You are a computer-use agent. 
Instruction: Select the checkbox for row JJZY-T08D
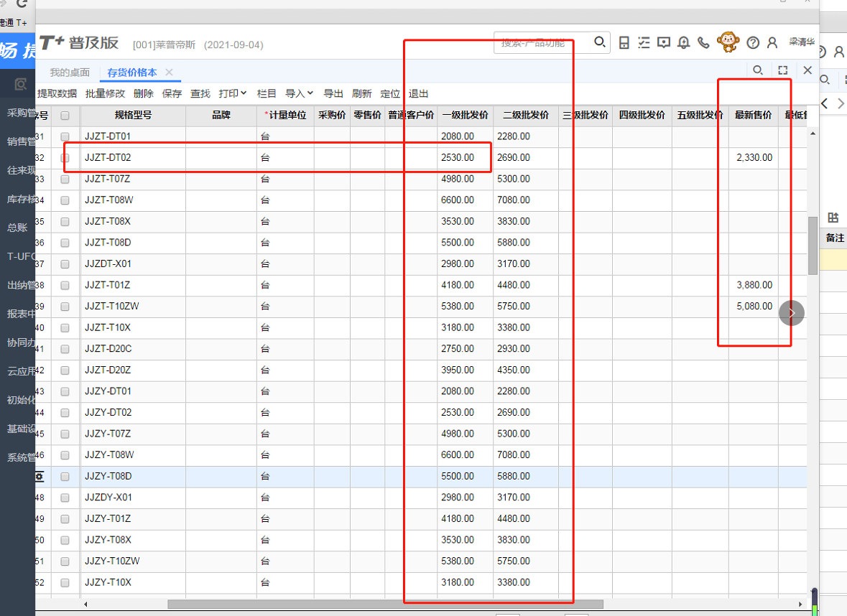[65, 477]
